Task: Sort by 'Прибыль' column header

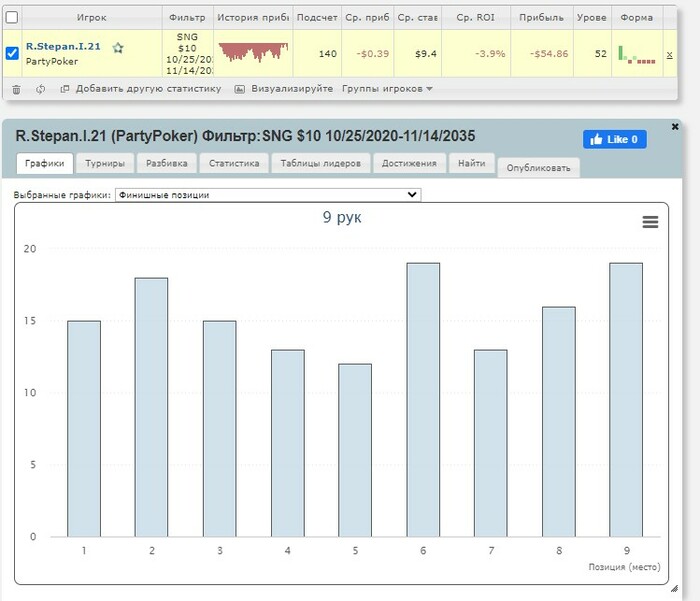Action: point(542,17)
